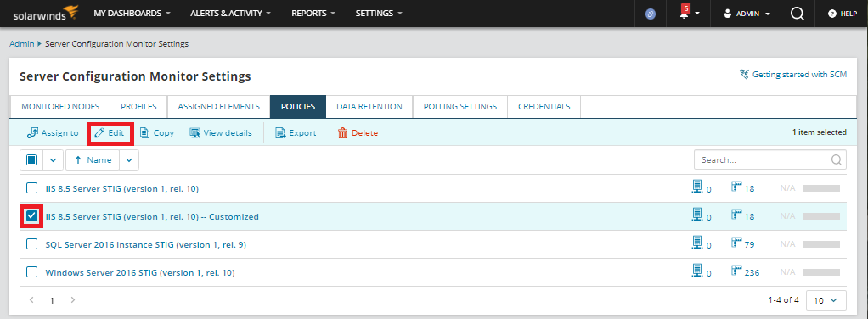Image resolution: width=868 pixels, height=319 pixels.
Task: Open Alerts & Activity dropdown menu
Action: click(230, 14)
